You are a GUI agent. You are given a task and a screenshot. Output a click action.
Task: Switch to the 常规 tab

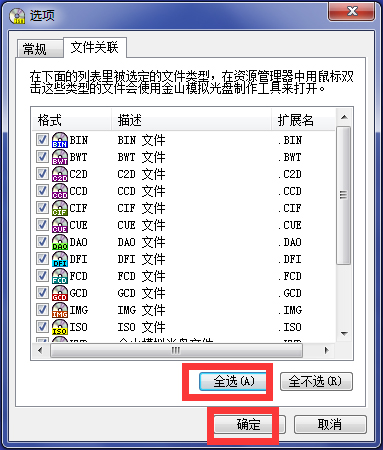click(39, 49)
